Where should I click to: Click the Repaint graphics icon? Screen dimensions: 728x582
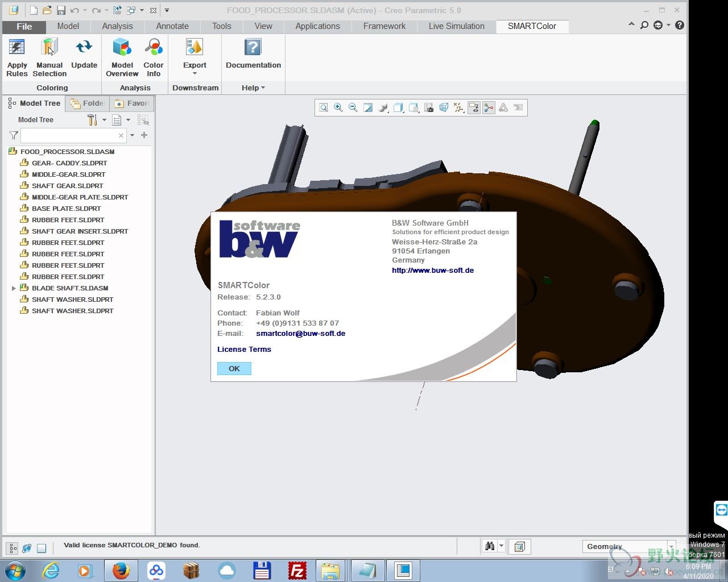(368, 107)
